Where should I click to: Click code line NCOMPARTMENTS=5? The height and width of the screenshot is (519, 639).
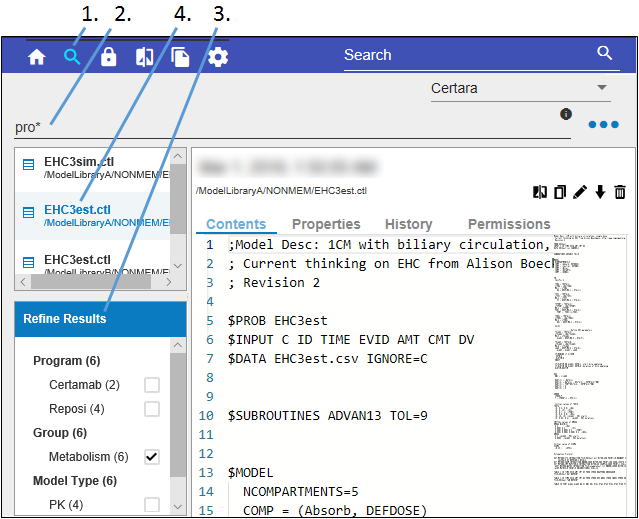click(301, 492)
